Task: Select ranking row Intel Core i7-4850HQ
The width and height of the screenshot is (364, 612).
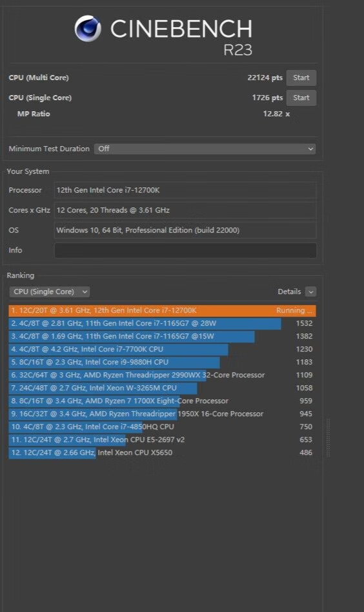Action: coord(162,427)
